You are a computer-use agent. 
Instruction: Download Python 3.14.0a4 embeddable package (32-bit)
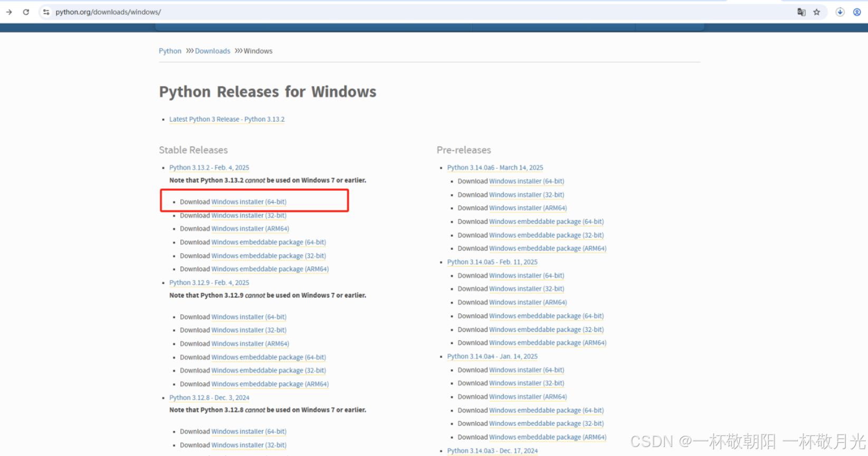click(x=547, y=424)
